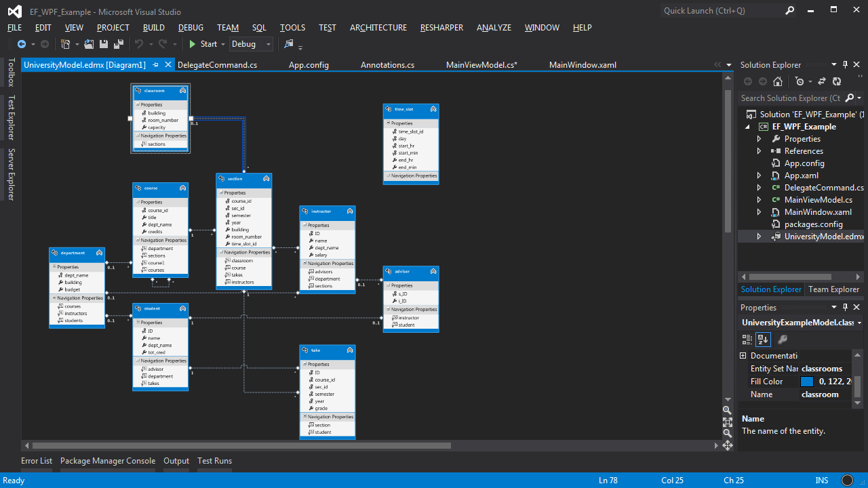868x488 pixels.
Task: Toggle pin on the UniversityModel.edmx tab
Action: point(155,65)
